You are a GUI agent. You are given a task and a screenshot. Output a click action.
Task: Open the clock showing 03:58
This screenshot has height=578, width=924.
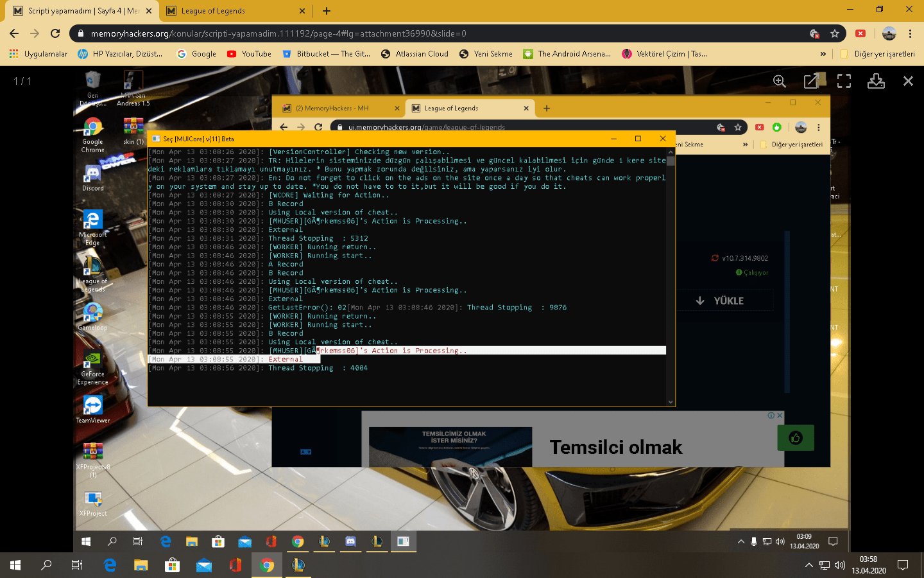[869, 565]
